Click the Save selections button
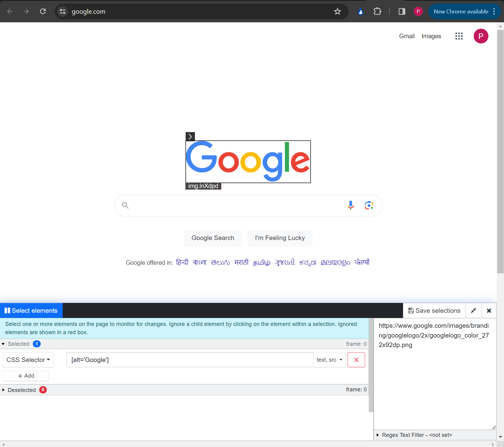 coord(434,311)
